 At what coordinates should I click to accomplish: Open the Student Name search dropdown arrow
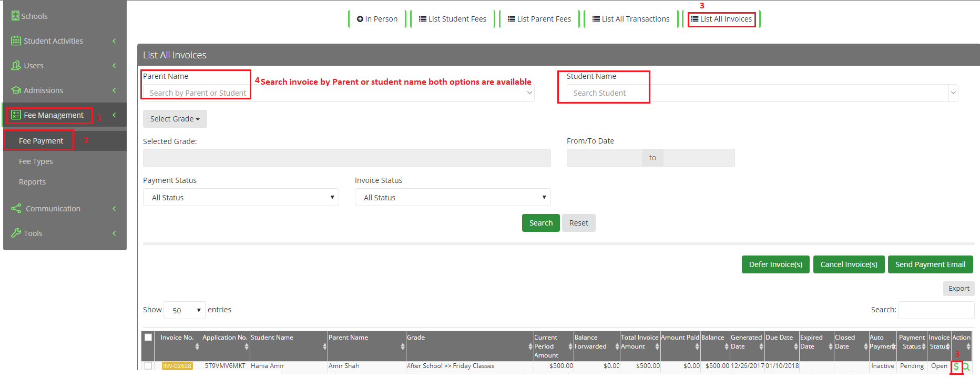coord(953,93)
